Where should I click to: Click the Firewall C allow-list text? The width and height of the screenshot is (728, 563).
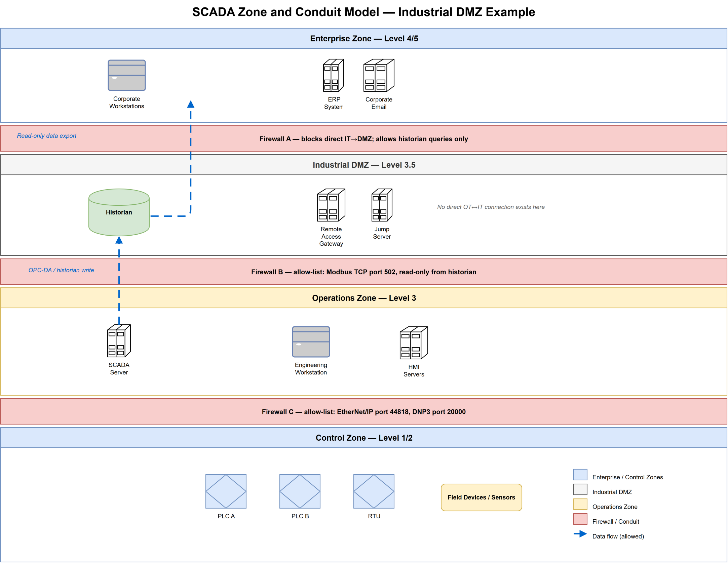(x=363, y=412)
